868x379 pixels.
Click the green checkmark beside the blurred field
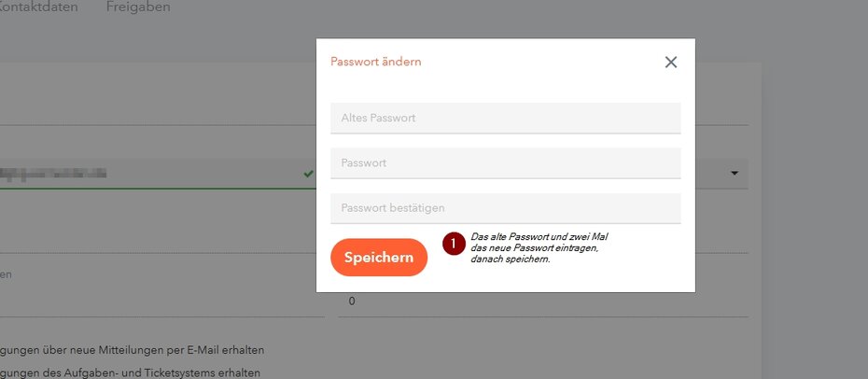point(308,173)
